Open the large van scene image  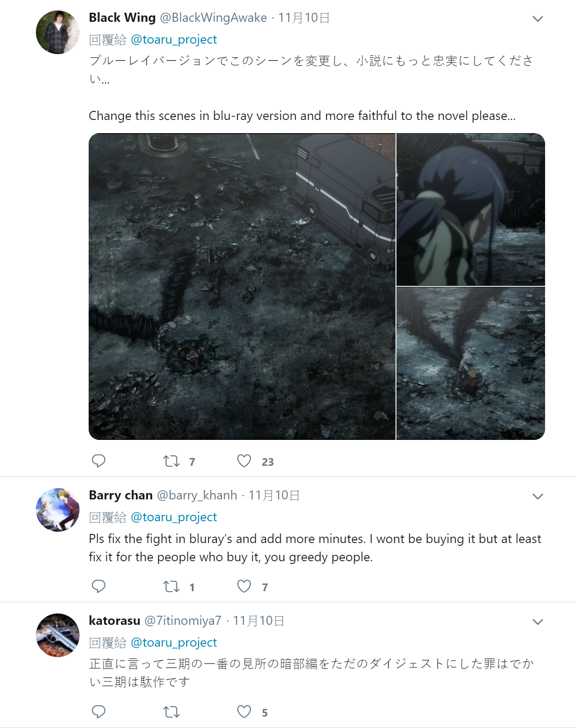pyautogui.click(x=242, y=286)
